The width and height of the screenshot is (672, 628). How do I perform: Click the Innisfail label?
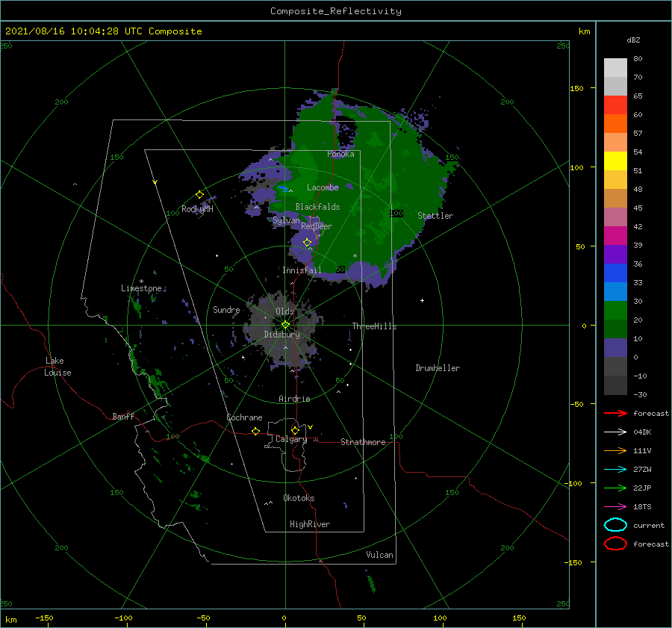302,270
